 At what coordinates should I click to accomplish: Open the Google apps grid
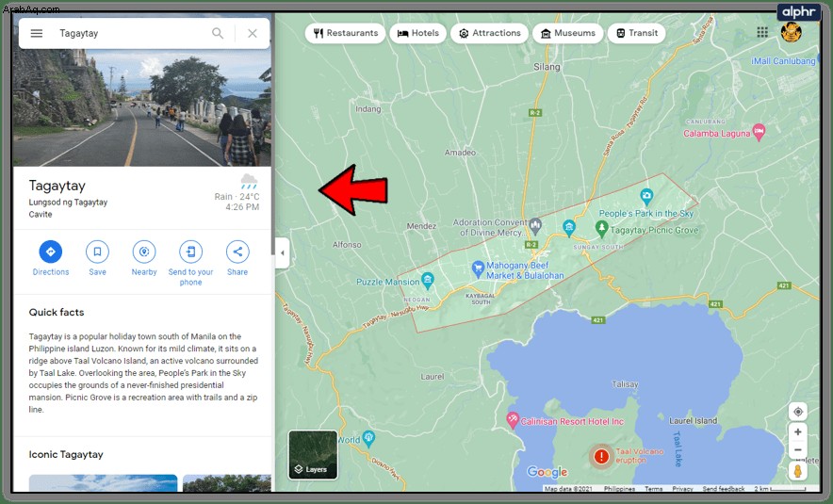pyautogui.click(x=762, y=32)
